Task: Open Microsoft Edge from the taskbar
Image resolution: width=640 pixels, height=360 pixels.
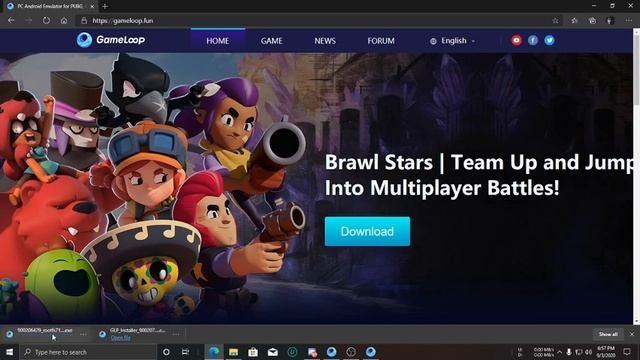Action: (214, 352)
